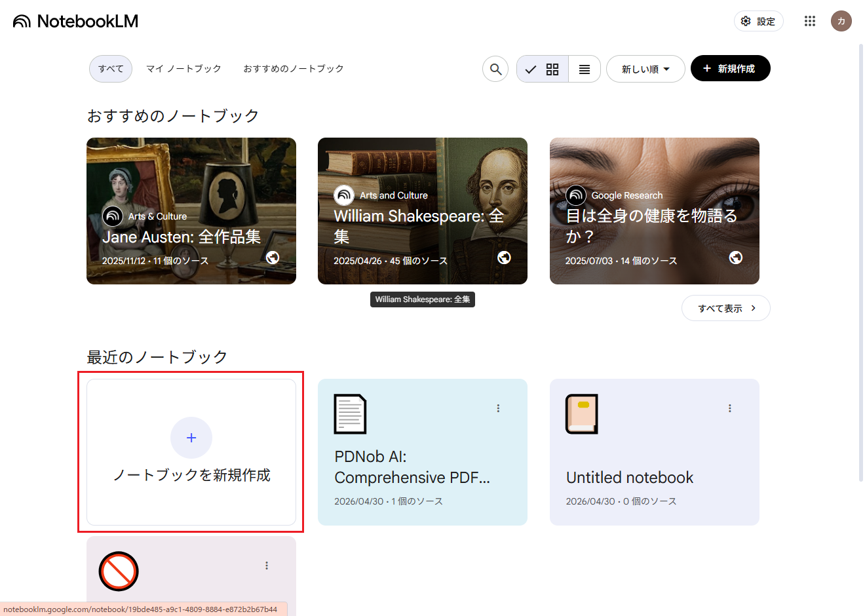This screenshot has height=616, width=865.
Task: Open more options on Untitled notebook card
Action: [x=730, y=408]
